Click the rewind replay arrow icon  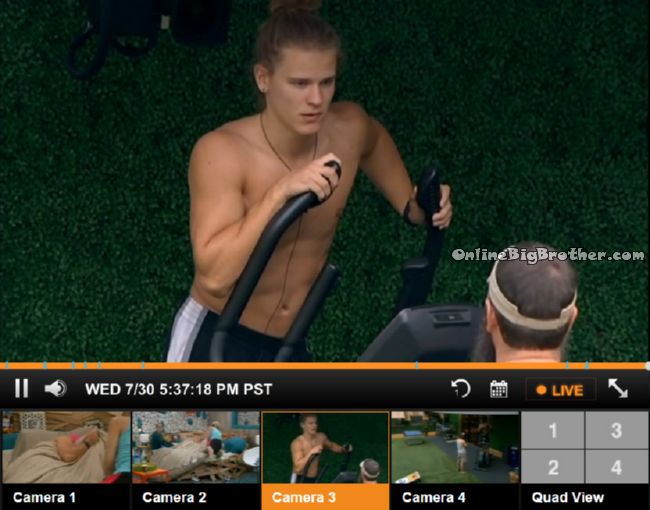461,389
